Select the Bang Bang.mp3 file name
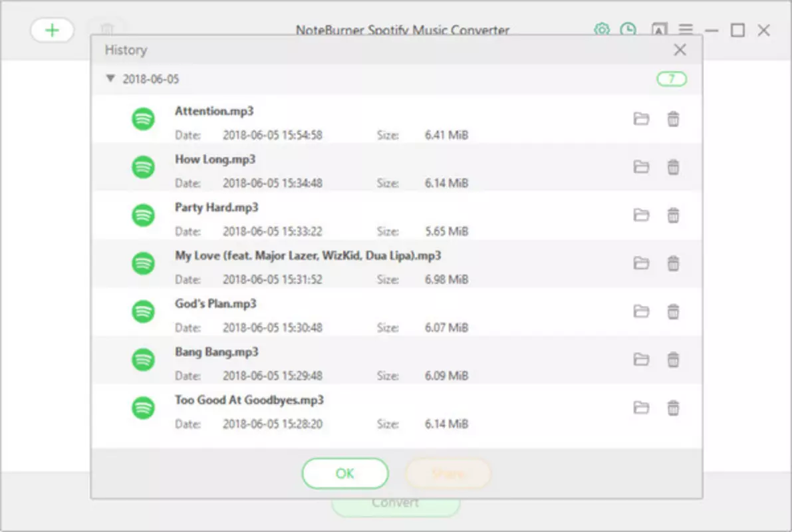 (217, 352)
